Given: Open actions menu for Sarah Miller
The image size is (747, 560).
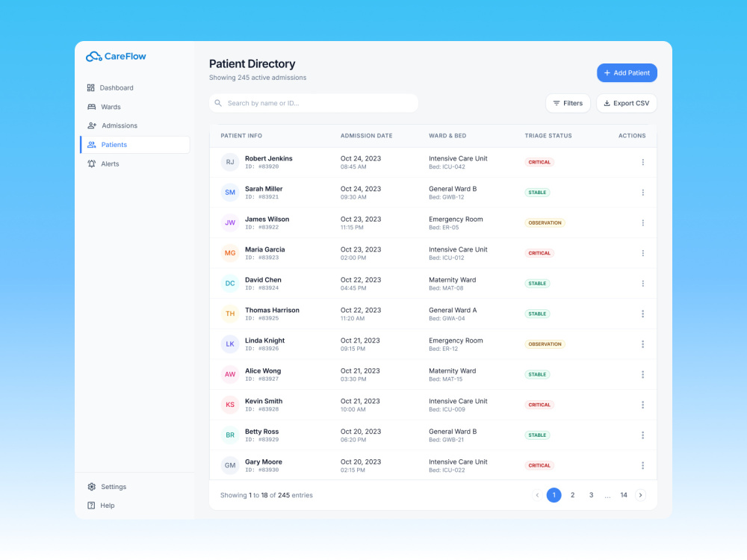Looking at the screenshot, I should tap(642, 193).
